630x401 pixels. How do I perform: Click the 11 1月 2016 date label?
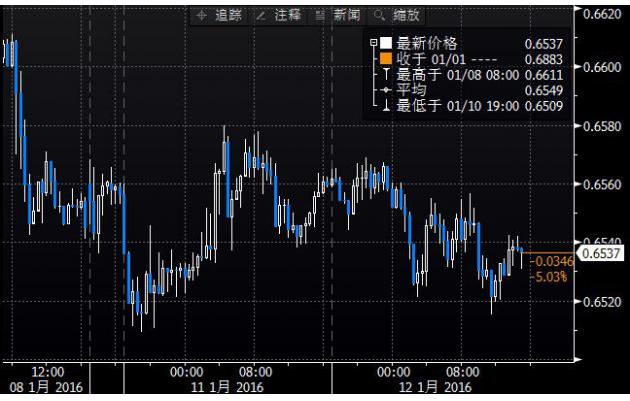point(227,387)
